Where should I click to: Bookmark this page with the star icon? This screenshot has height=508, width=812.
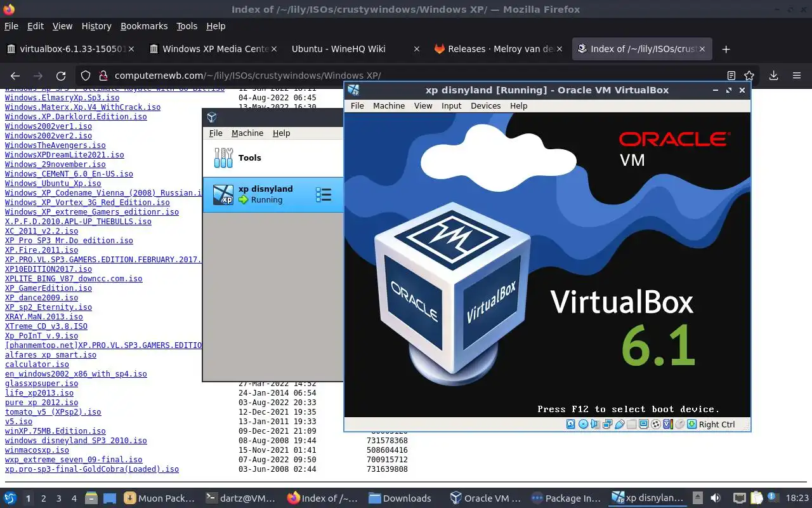click(x=749, y=76)
